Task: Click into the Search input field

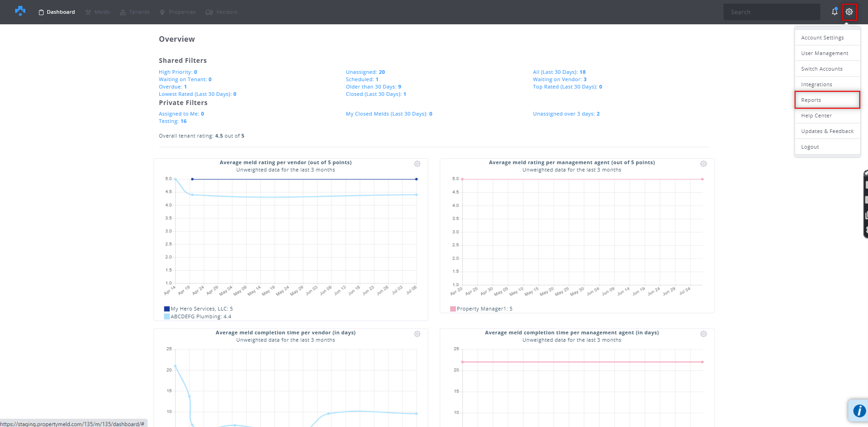Action: tap(771, 12)
